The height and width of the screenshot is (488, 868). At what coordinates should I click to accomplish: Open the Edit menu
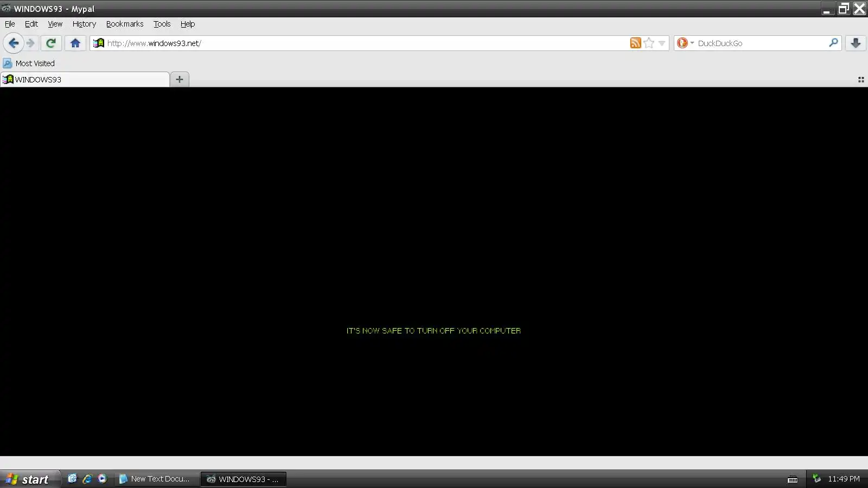click(31, 24)
